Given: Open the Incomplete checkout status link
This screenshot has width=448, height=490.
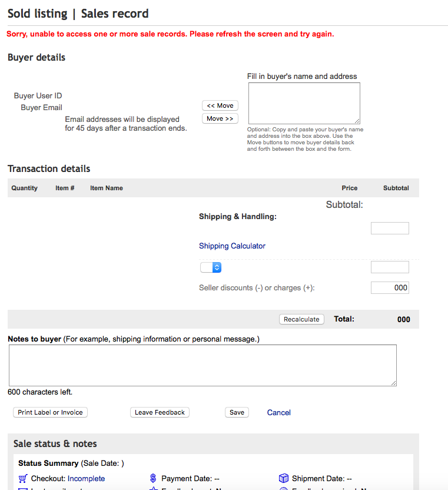Looking at the screenshot, I should pos(86,478).
